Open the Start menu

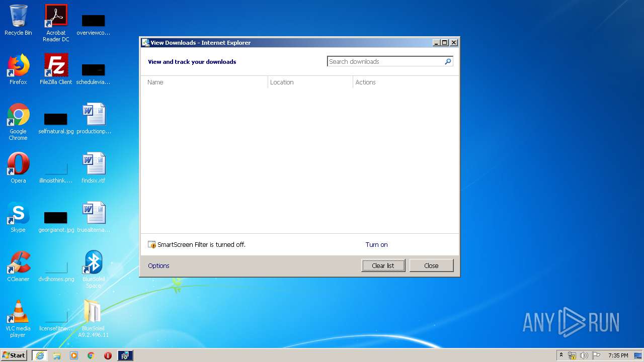14,355
